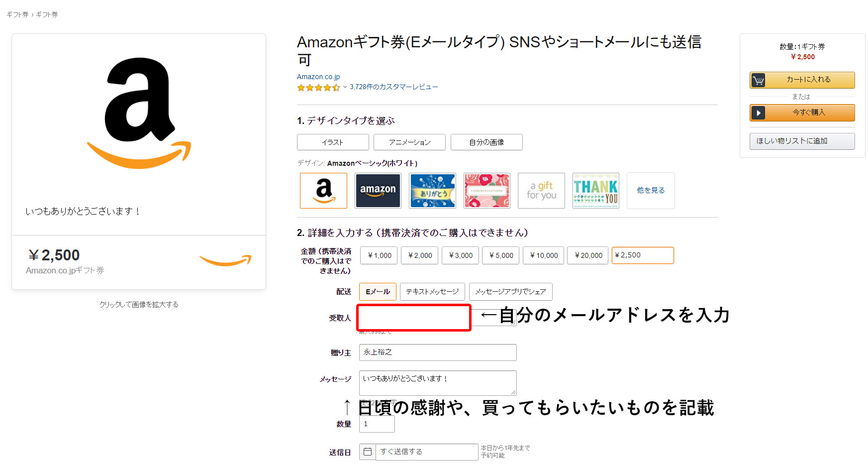The height and width of the screenshot is (466, 868).
Task: Select the ￥5,000 amount option
Action: 501,255
